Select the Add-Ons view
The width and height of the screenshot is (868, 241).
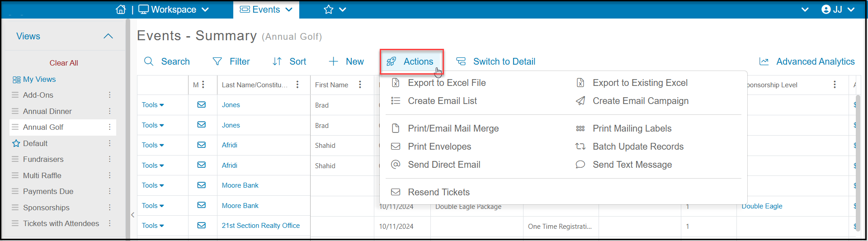[38, 95]
